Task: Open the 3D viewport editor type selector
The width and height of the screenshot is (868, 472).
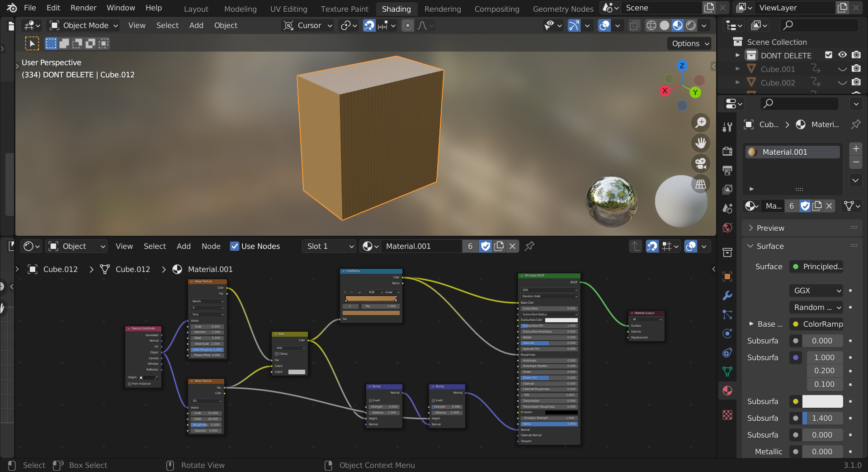Action: coord(32,25)
